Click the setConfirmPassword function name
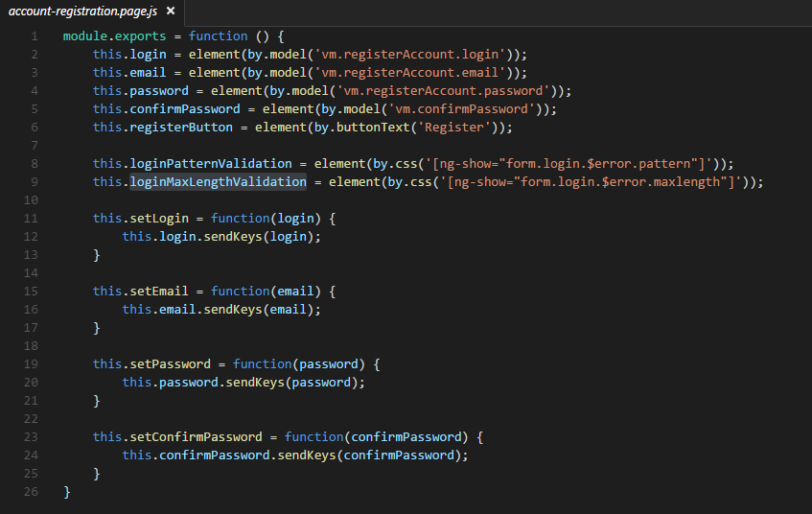The image size is (812, 514). (196, 436)
